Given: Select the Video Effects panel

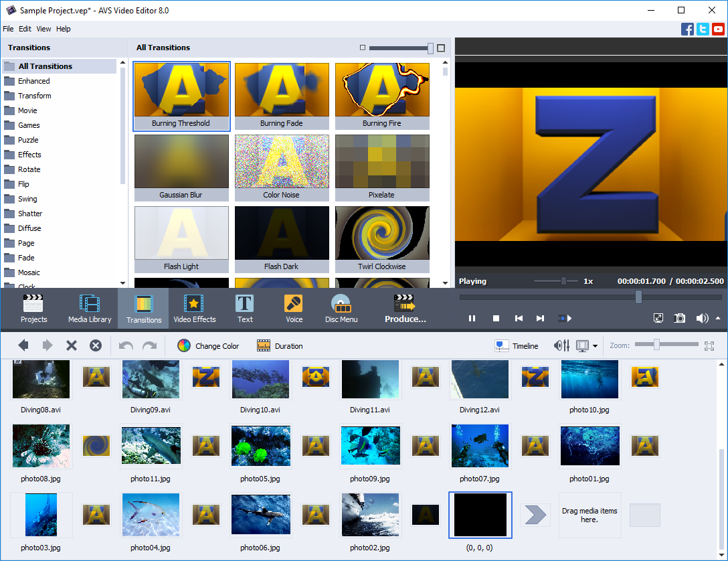Looking at the screenshot, I should (195, 307).
